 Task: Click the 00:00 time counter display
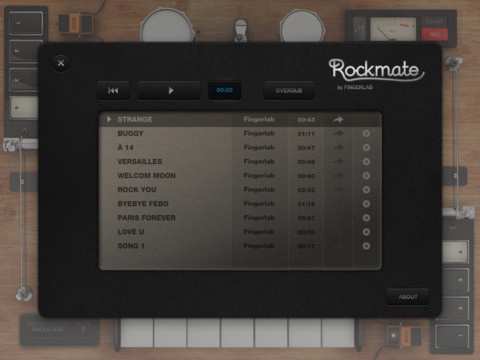[225, 90]
